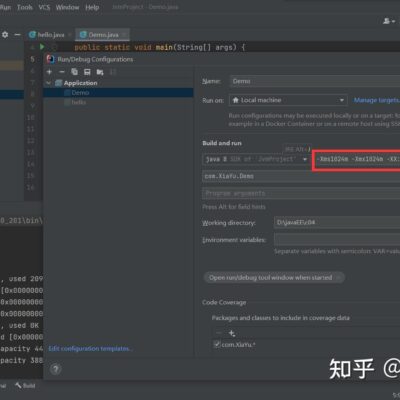Add class or package to coverage list
This screenshot has width=400, height=400.
click(232, 333)
